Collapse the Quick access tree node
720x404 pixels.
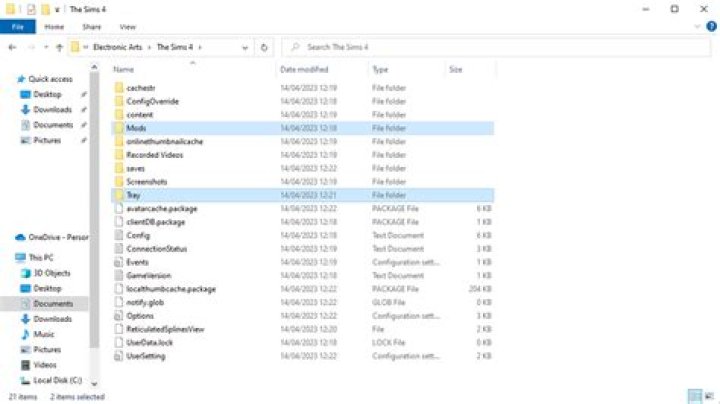point(11,79)
